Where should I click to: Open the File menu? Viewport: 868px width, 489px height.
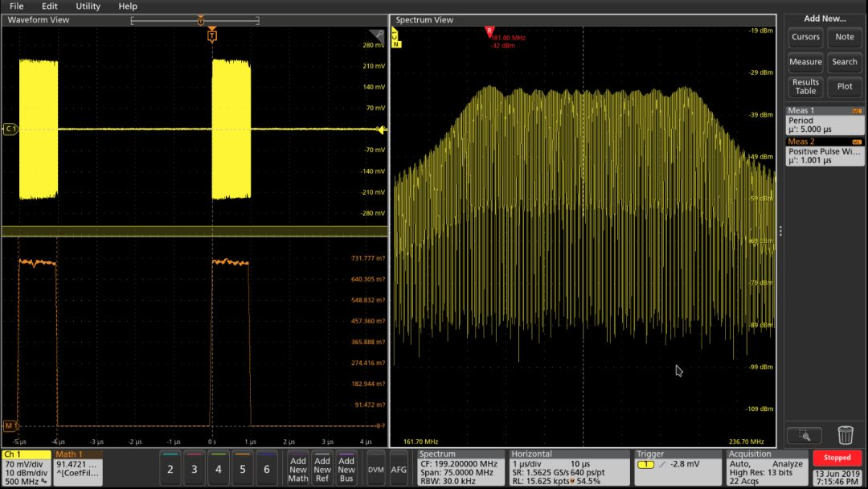pos(17,6)
